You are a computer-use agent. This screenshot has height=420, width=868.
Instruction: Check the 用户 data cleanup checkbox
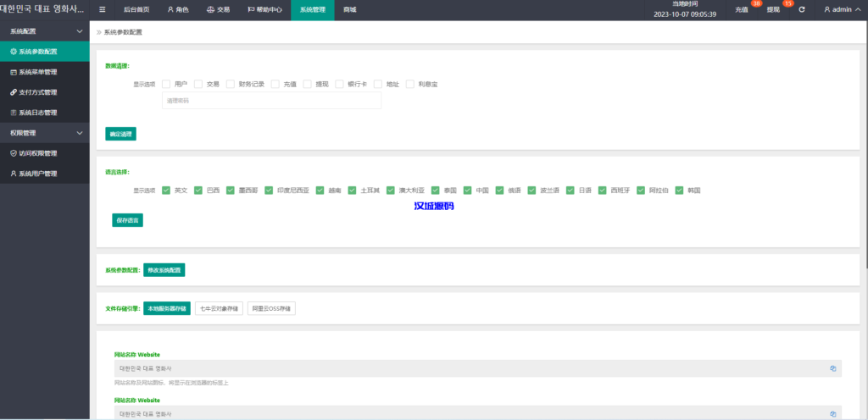[166, 84]
